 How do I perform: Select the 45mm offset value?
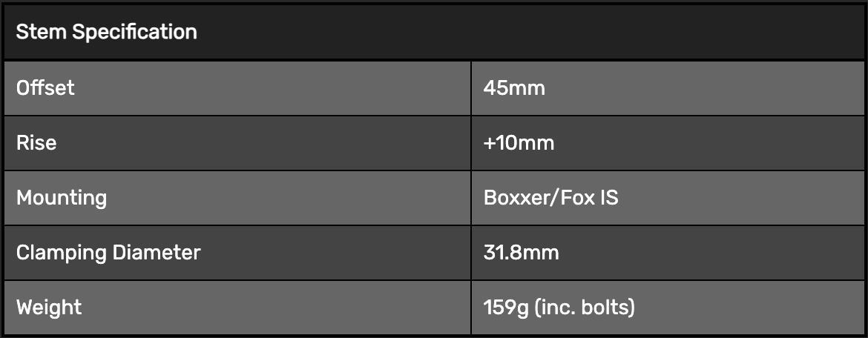(x=514, y=88)
